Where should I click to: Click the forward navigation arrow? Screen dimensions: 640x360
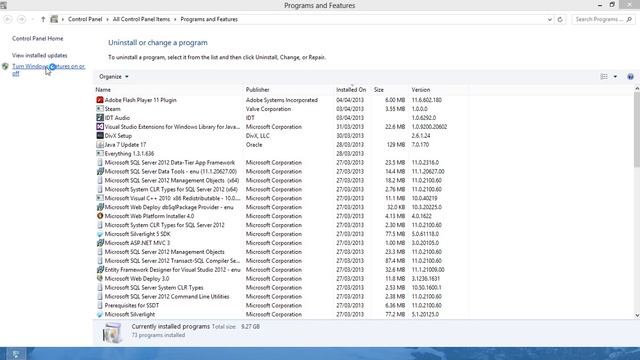coord(22,19)
